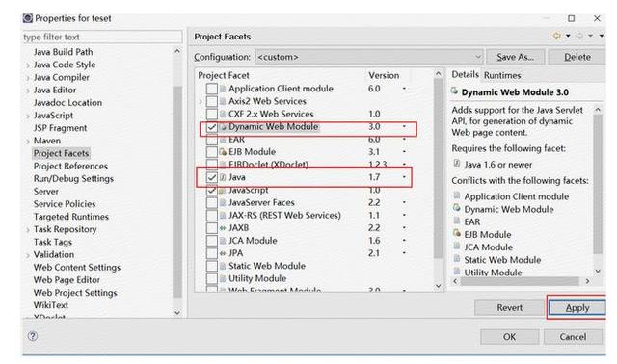The image size is (617, 364).
Task: Click the type filter text field
Action: pyautogui.click(x=102, y=37)
